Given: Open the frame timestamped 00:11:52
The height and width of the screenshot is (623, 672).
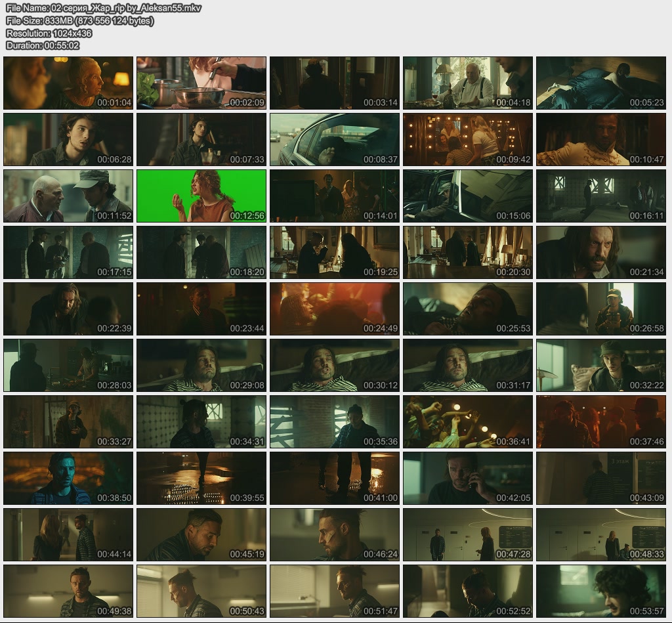Looking at the screenshot, I should coord(68,196).
